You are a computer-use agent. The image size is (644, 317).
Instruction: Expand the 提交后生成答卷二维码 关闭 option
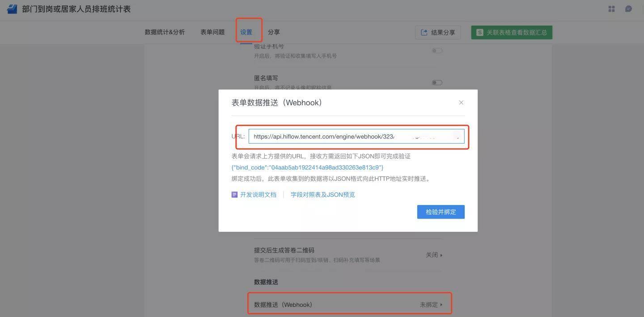click(434, 255)
